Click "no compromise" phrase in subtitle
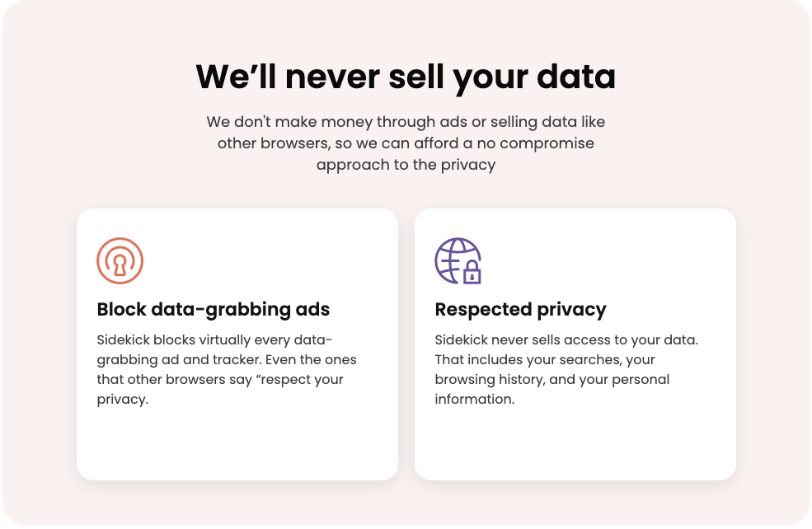 (544, 143)
